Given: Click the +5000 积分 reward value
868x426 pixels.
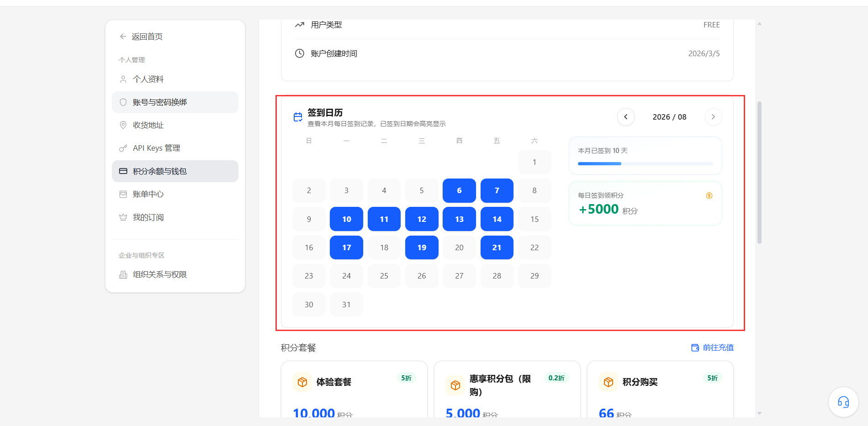Looking at the screenshot, I should (608, 210).
